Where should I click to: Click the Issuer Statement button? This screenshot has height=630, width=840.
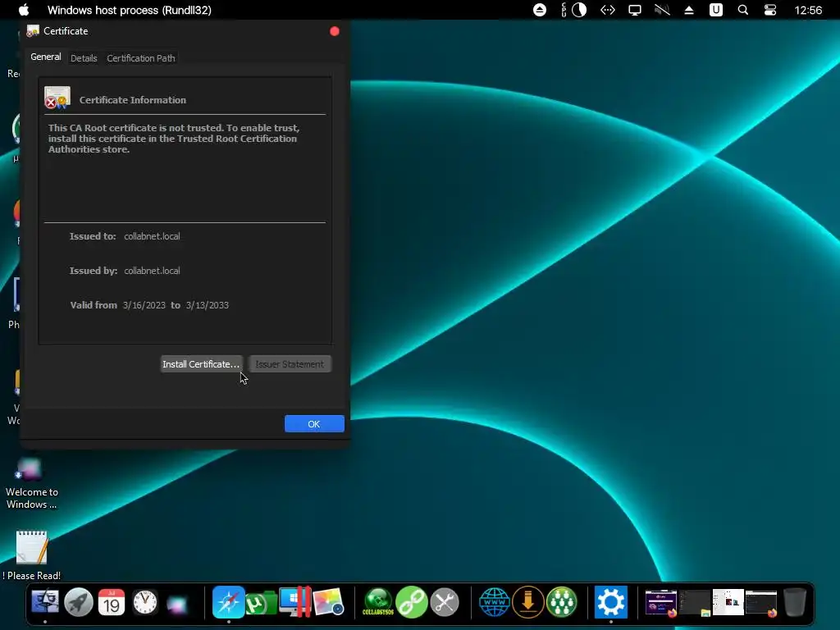click(x=290, y=364)
